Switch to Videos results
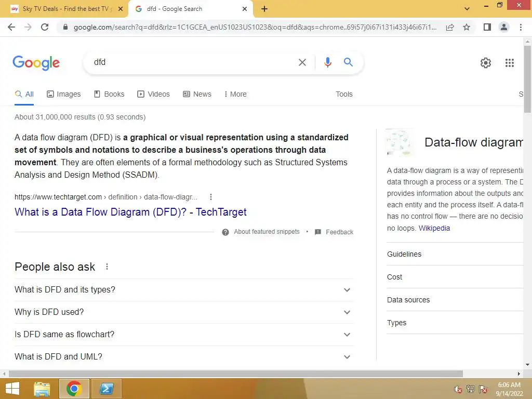 [x=153, y=95]
